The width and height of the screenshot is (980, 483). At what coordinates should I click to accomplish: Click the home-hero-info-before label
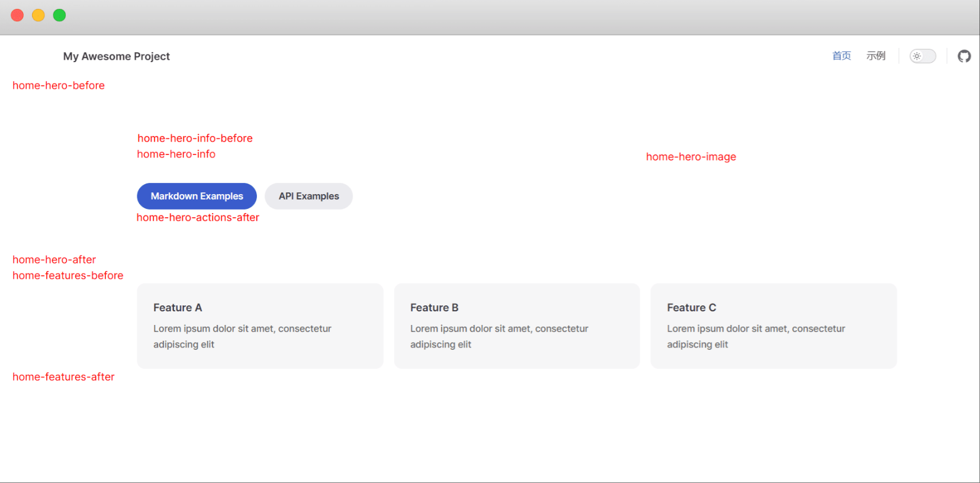point(195,138)
